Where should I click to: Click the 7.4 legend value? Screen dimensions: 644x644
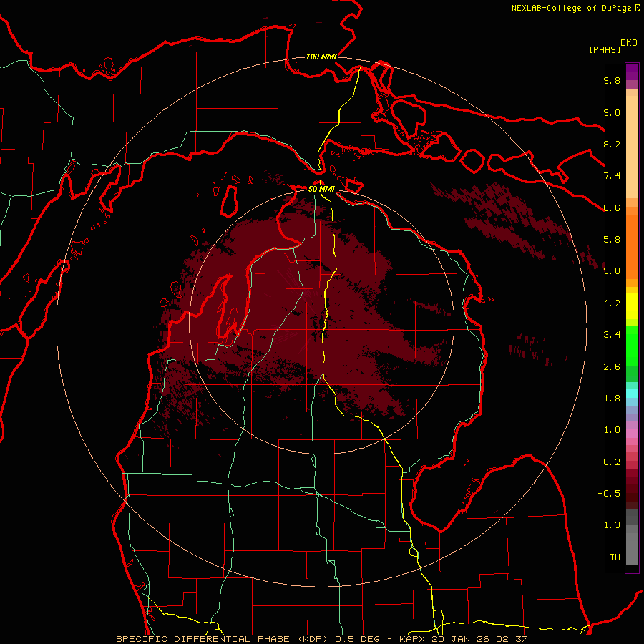coord(612,176)
